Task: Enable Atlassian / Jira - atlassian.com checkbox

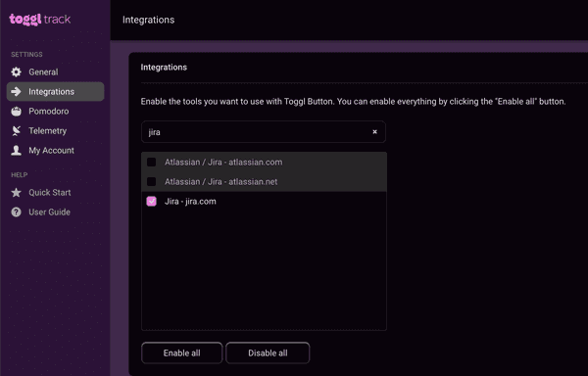Action: (x=152, y=163)
